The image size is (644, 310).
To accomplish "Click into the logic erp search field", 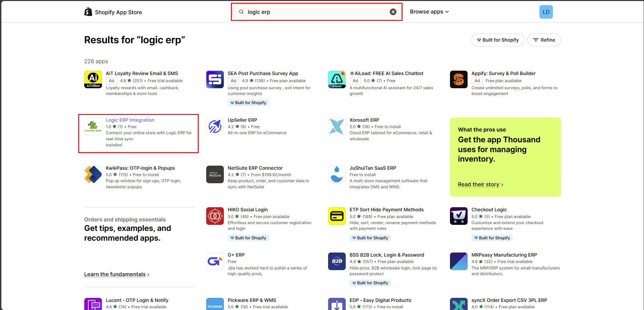I will (x=315, y=12).
